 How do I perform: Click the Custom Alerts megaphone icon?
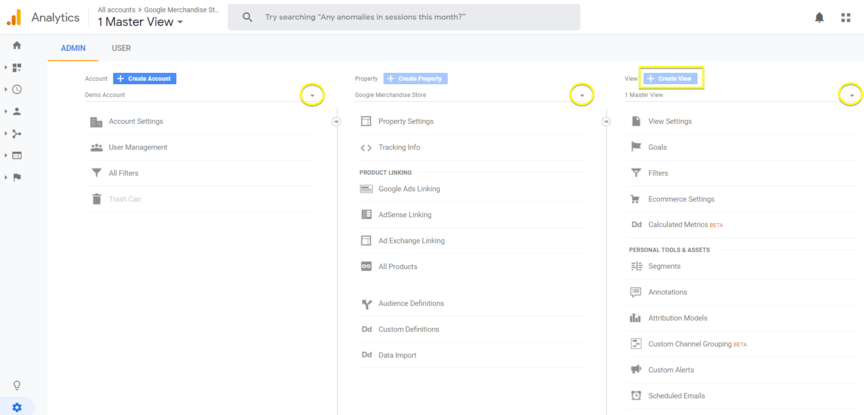(x=636, y=370)
